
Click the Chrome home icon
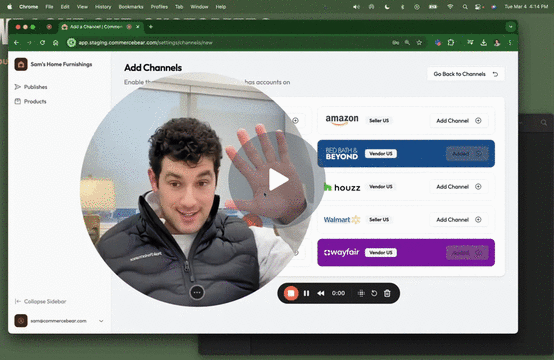pos(55,43)
